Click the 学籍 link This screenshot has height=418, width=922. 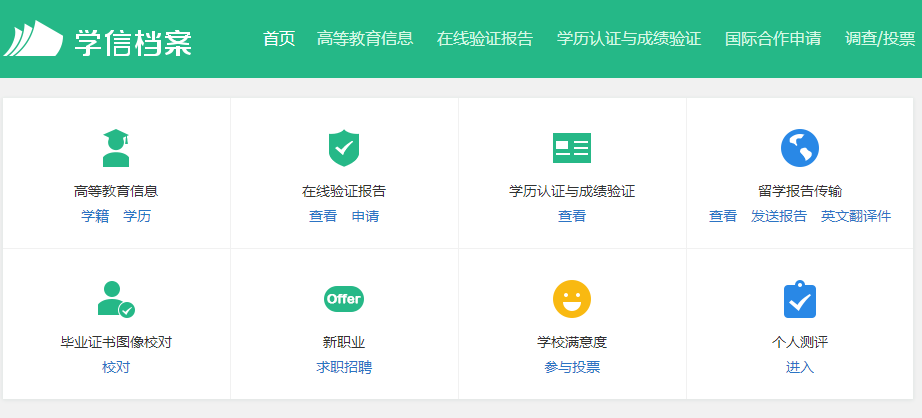click(95, 216)
